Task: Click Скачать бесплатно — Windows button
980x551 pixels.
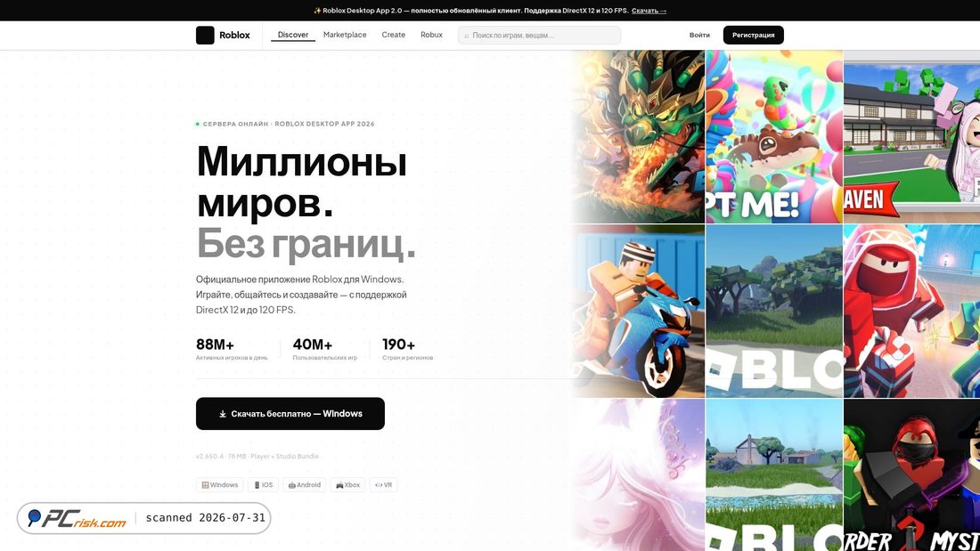Action: pyautogui.click(x=290, y=414)
